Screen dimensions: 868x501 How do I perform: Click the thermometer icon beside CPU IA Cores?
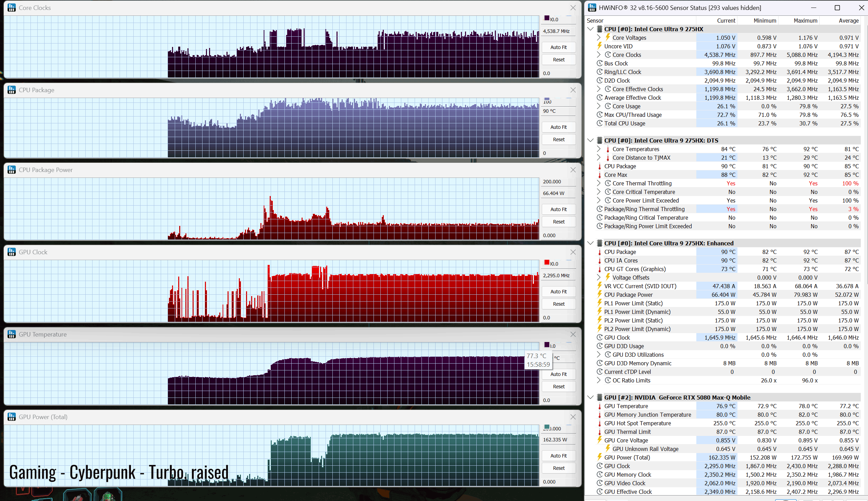600,260
